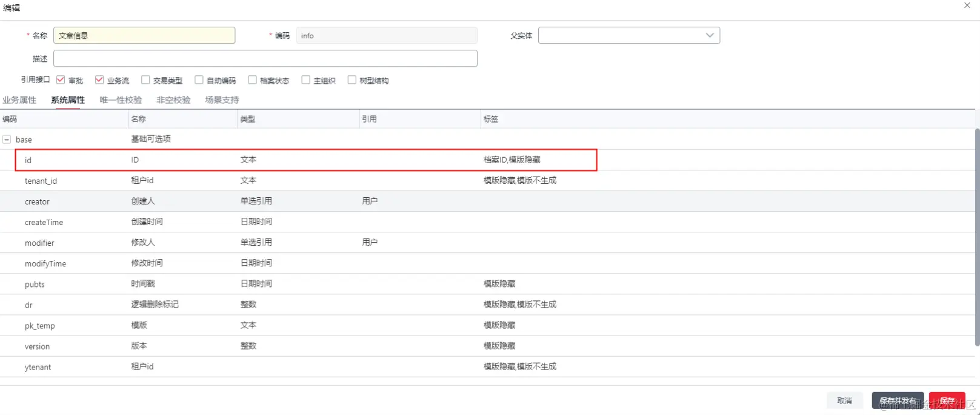Select the pk_temp row
This screenshot has height=415, width=980.
click(x=487, y=325)
